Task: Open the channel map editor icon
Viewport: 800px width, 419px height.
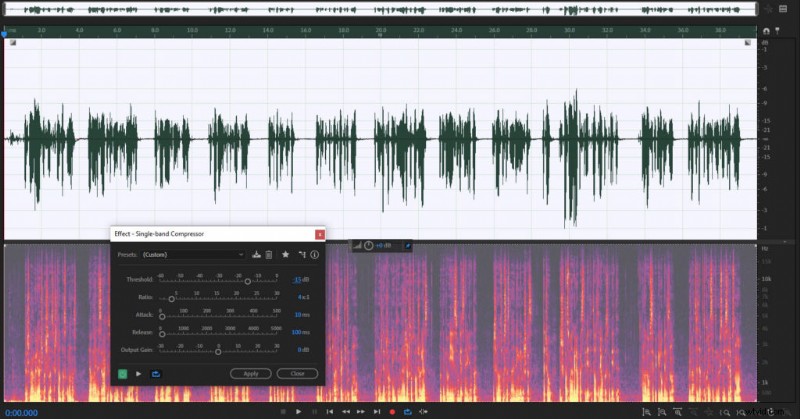Action: (302, 254)
